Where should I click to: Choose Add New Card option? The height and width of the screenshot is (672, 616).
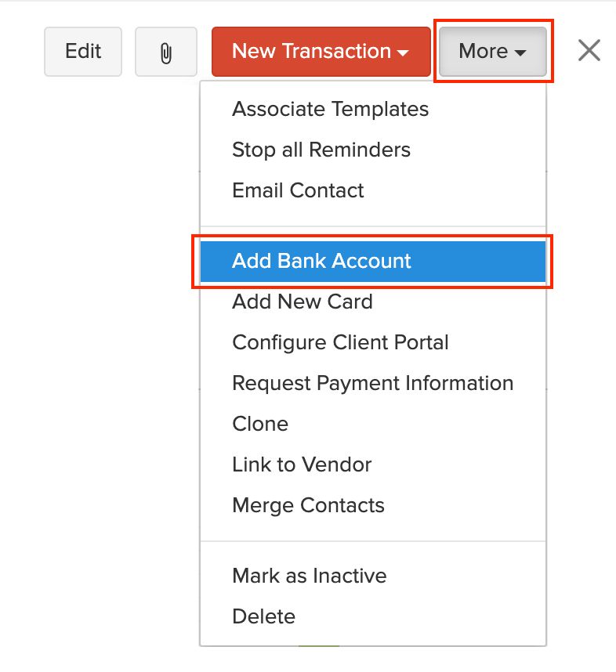pos(302,302)
